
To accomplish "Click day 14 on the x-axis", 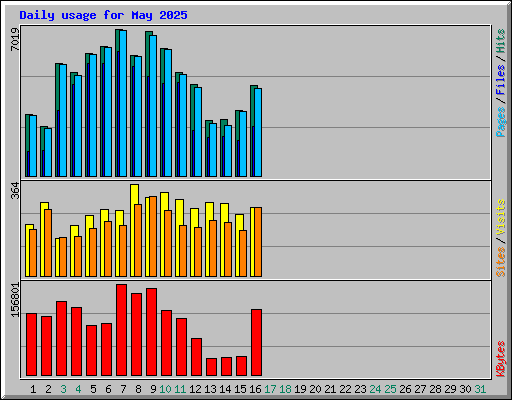I will [225, 389].
